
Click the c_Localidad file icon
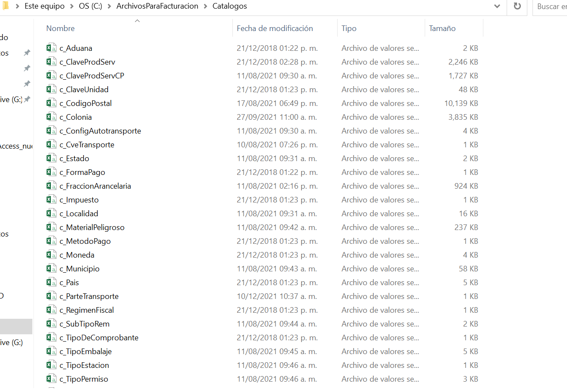point(51,213)
